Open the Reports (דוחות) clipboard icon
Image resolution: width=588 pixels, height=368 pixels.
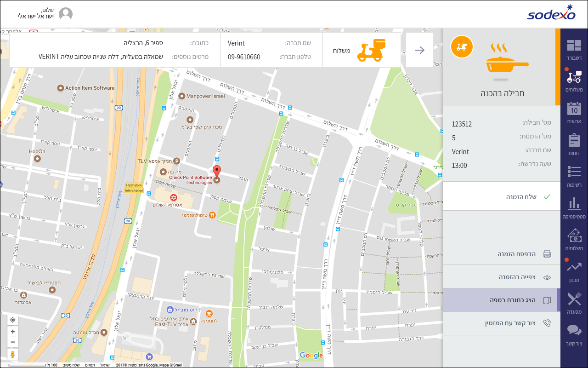point(574,144)
